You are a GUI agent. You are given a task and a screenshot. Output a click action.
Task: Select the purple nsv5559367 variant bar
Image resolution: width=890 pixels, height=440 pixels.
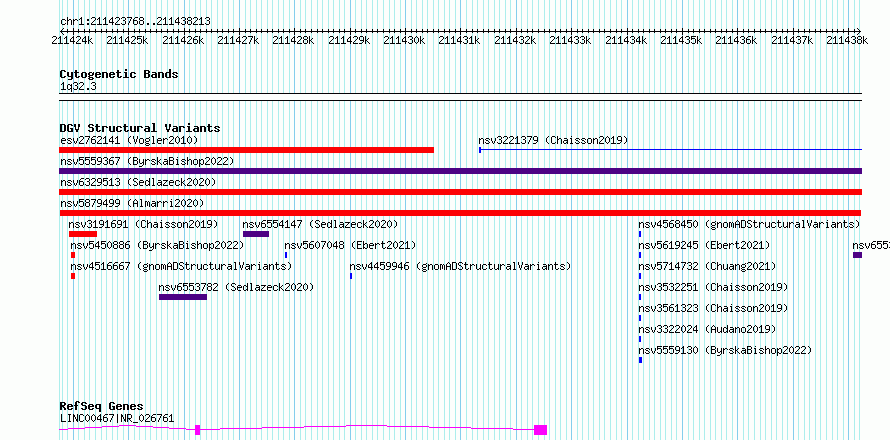[460, 171]
